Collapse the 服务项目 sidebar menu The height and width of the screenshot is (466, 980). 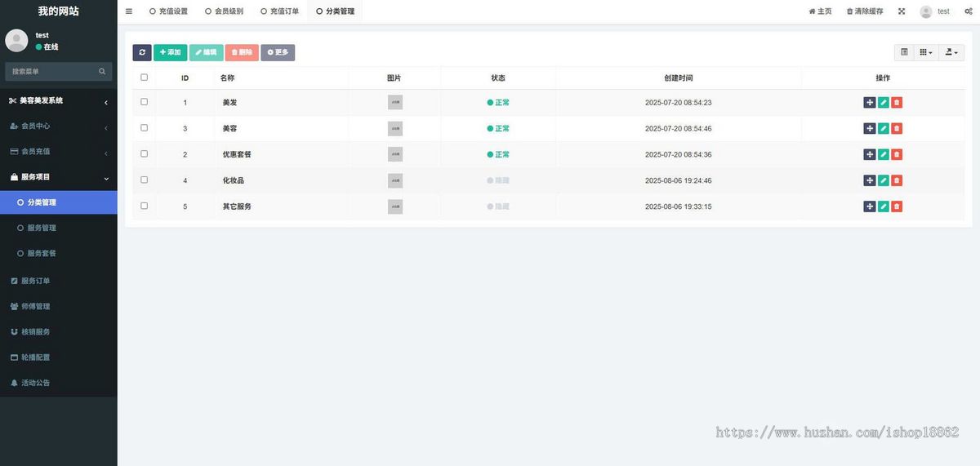[x=59, y=177]
